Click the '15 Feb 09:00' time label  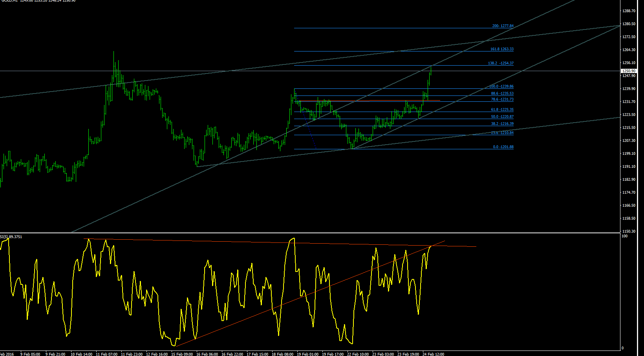point(182,354)
